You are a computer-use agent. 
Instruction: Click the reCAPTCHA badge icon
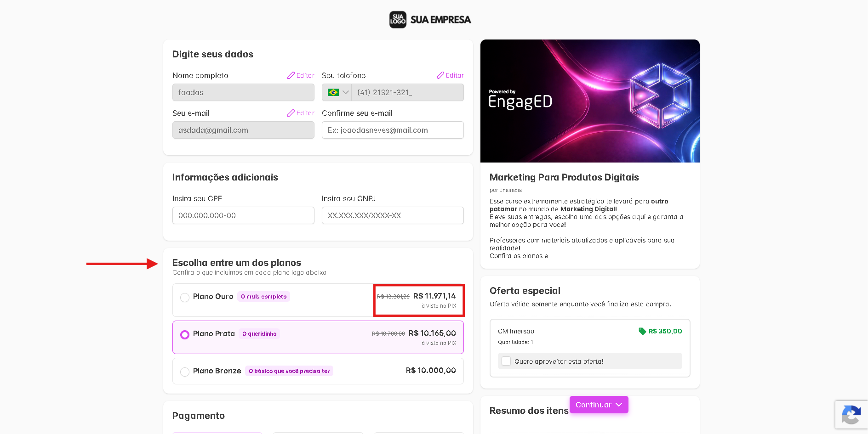(851, 415)
